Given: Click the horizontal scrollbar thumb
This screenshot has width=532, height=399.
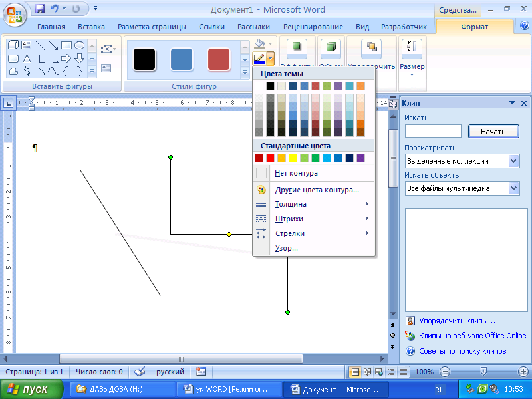Looking at the screenshot, I should point(181,359).
